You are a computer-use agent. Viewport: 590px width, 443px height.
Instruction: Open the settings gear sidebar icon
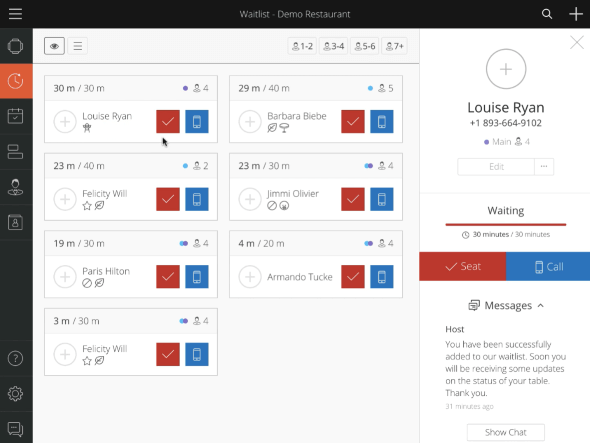click(15, 394)
